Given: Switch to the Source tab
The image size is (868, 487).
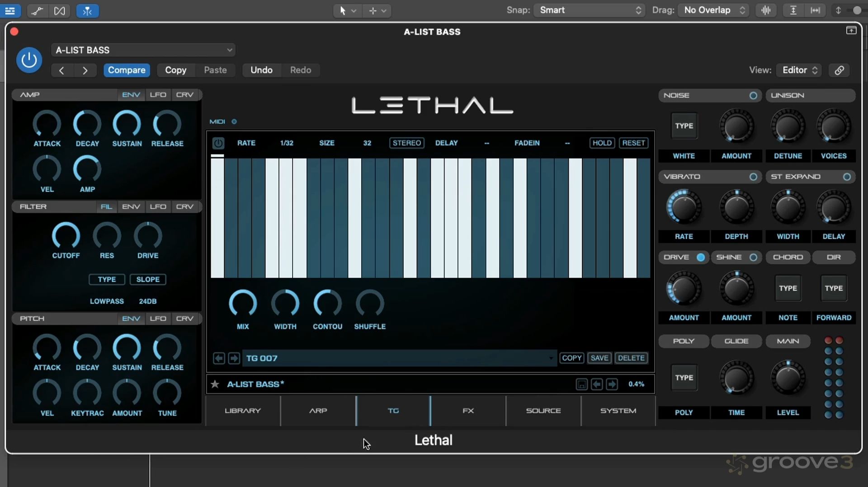Looking at the screenshot, I should [x=543, y=411].
